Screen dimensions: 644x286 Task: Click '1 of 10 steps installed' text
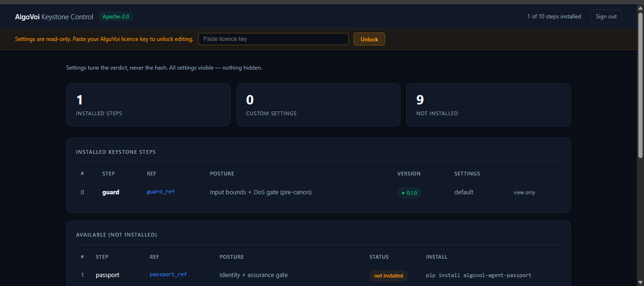pos(554,16)
